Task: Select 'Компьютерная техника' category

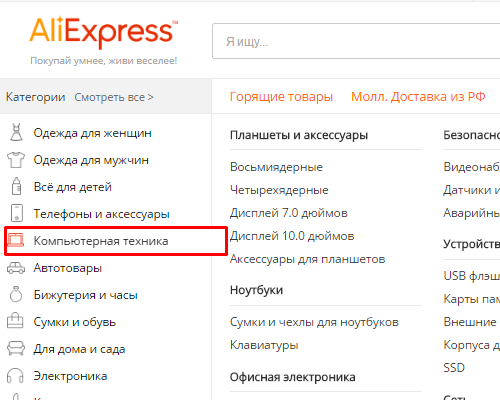Action: [x=101, y=241]
